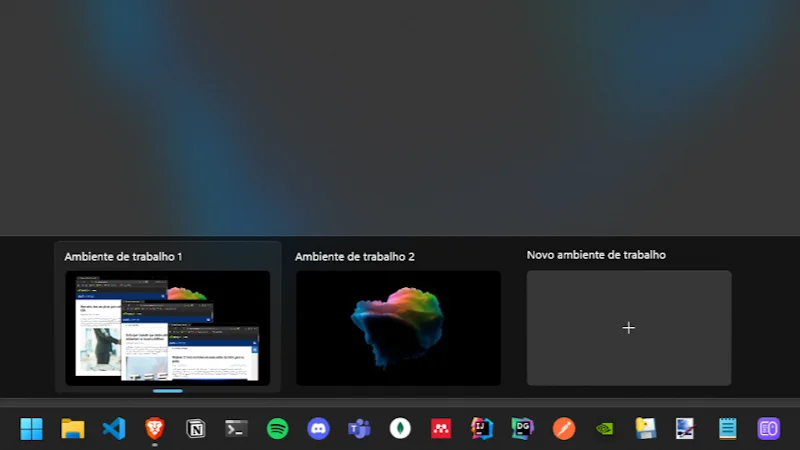Launch the Terminal from the taskbar
Screen dimensions: 800x450
pos(236,429)
